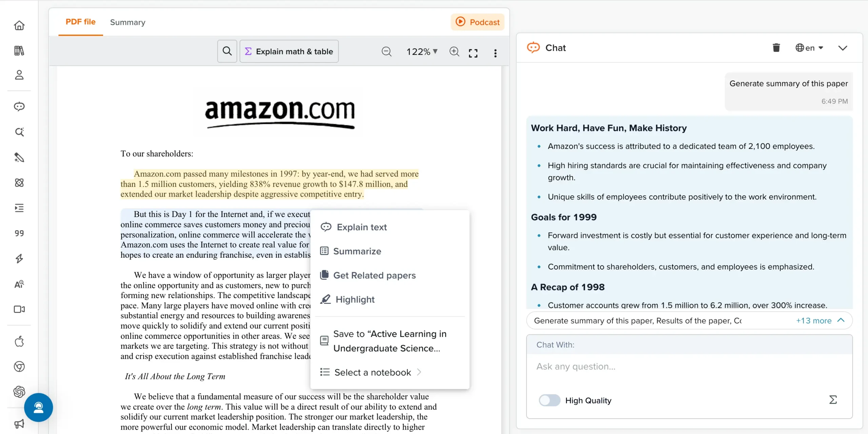Open the AI search magnifier icon in sidebar

coord(19,132)
